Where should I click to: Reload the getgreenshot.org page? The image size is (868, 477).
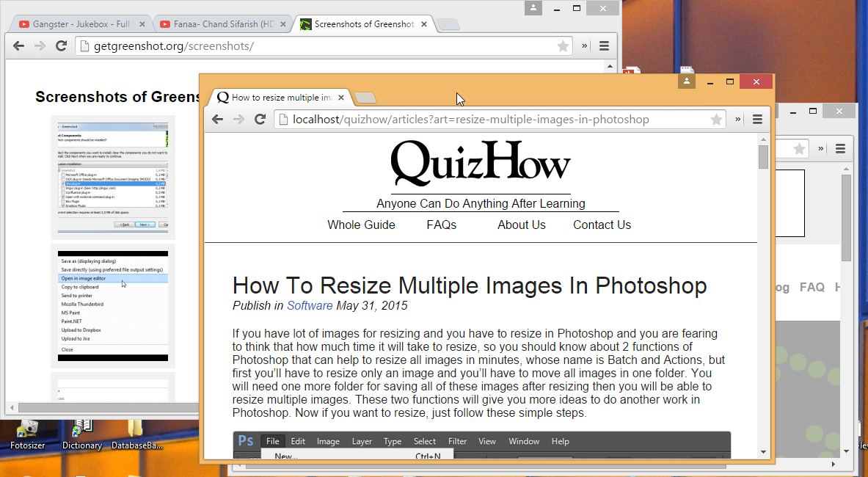[62, 46]
